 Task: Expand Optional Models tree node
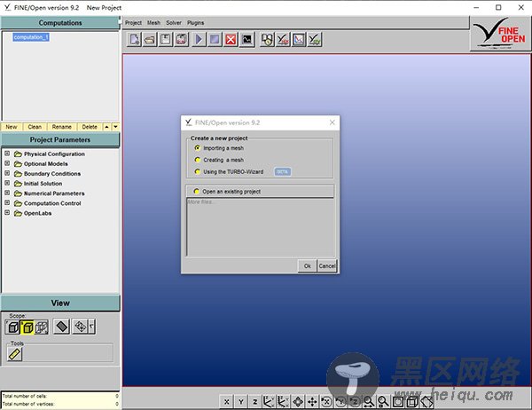click(7, 163)
